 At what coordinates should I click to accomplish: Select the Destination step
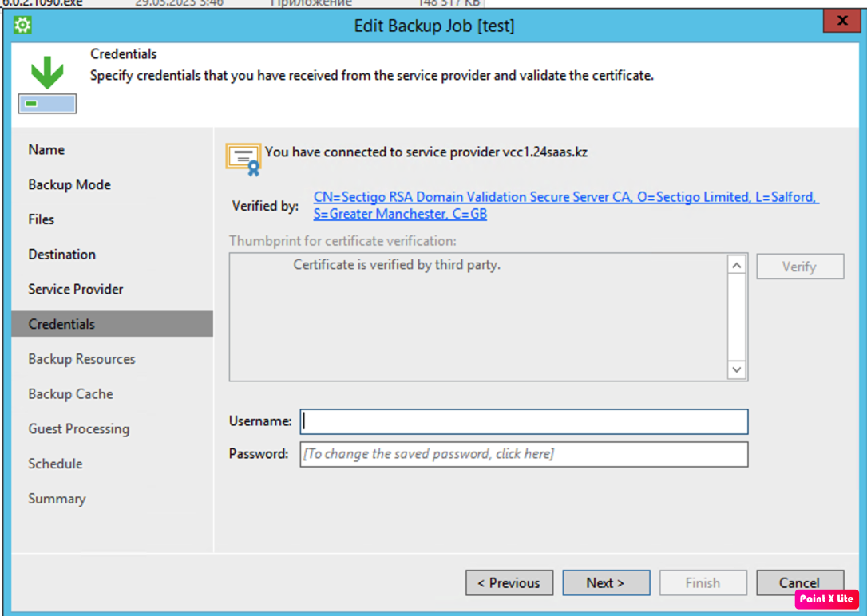(62, 254)
